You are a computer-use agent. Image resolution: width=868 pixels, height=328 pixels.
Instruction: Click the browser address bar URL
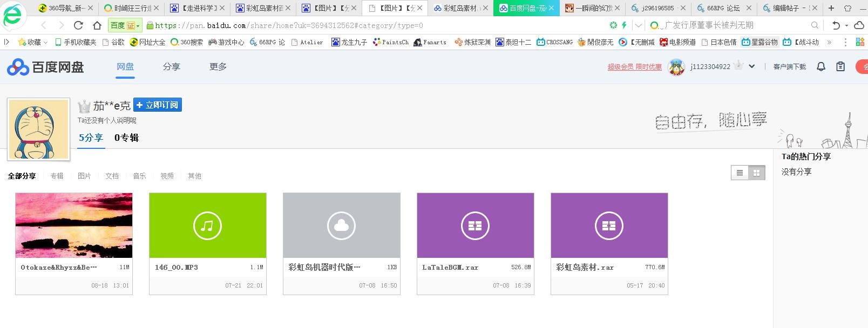click(289, 25)
